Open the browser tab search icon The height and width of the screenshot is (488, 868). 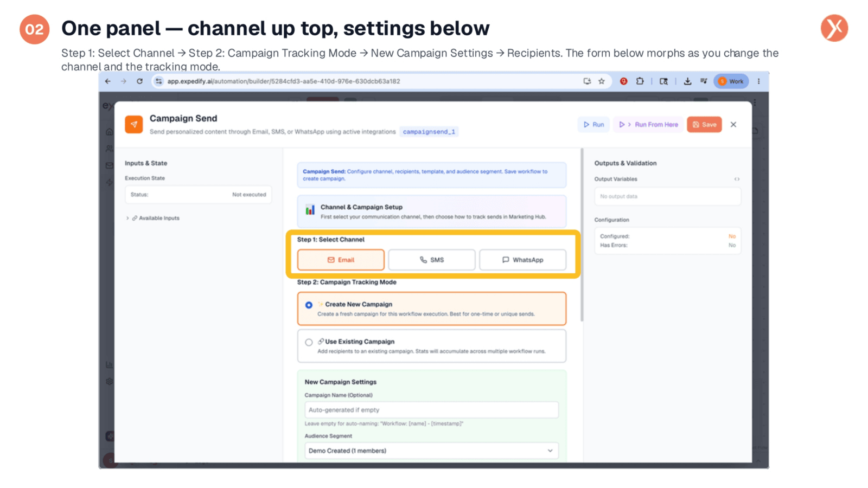click(663, 81)
